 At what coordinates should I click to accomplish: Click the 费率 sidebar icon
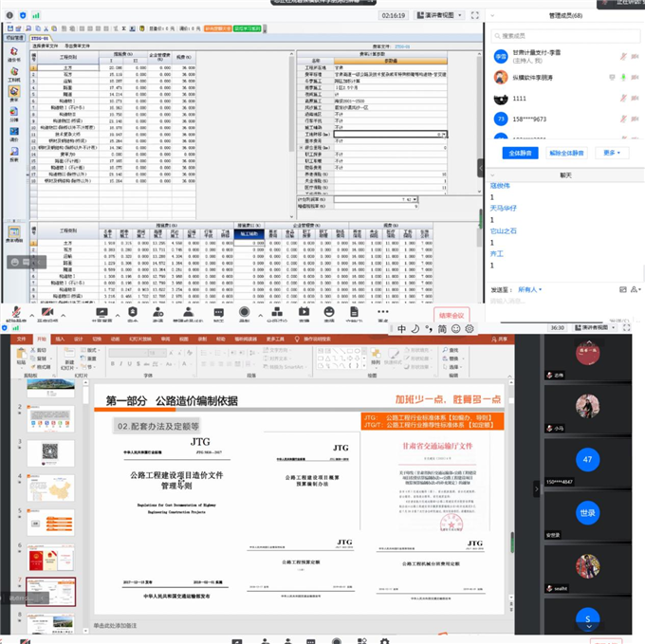click(13, 96)
